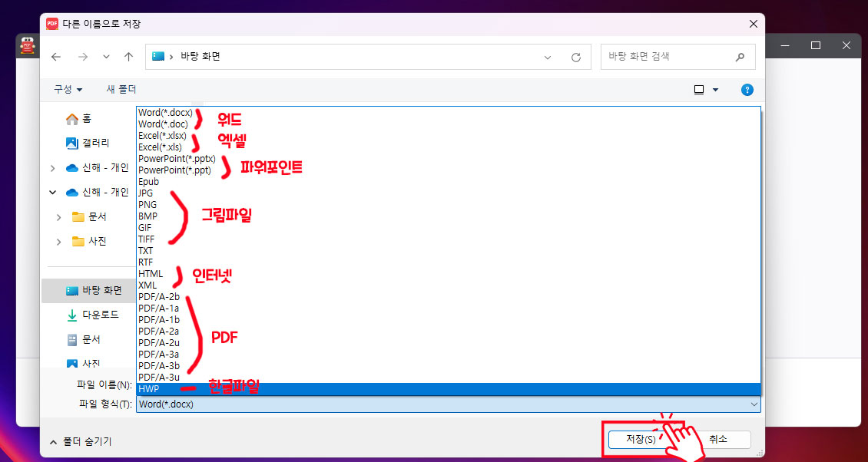Image resolution: width=868 pixels, height=462 pixels.
Task: Select PDF/A-2u in the format list
Action: pos(449,343)
